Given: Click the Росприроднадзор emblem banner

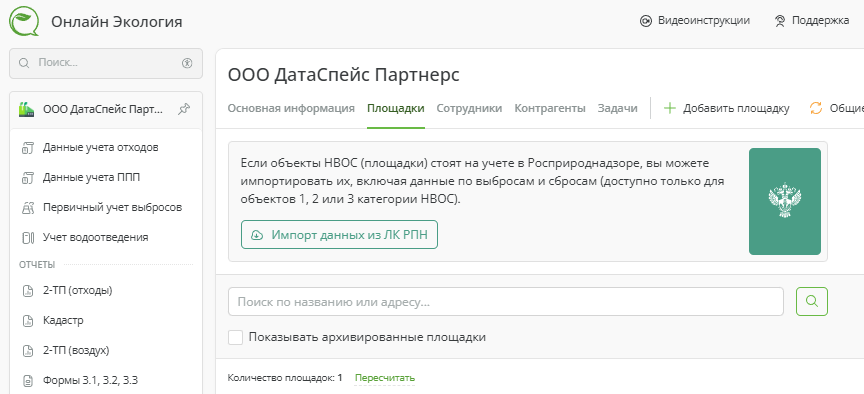Looking at the screenshot, I should tap(785, 201).
